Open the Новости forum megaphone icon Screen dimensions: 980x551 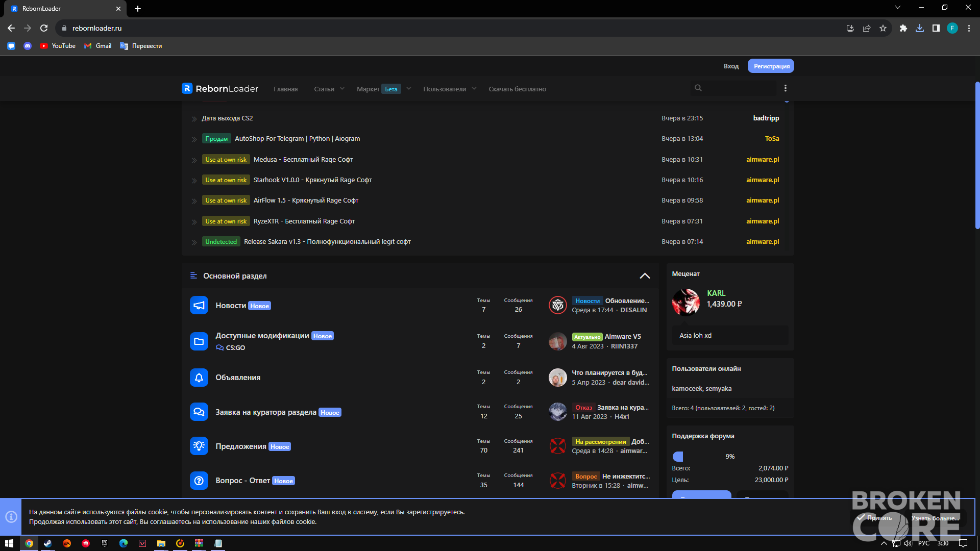[199, 305]
